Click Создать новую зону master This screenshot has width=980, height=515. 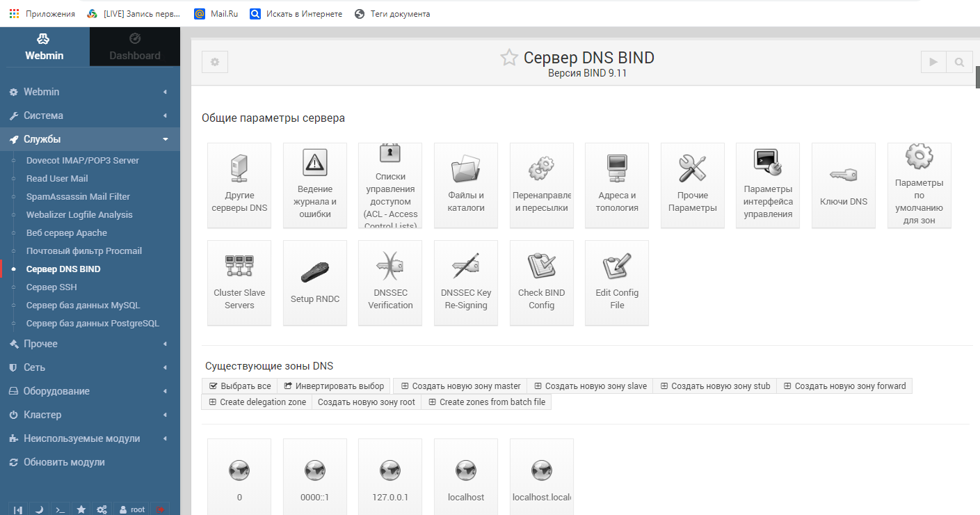(460, 386)
